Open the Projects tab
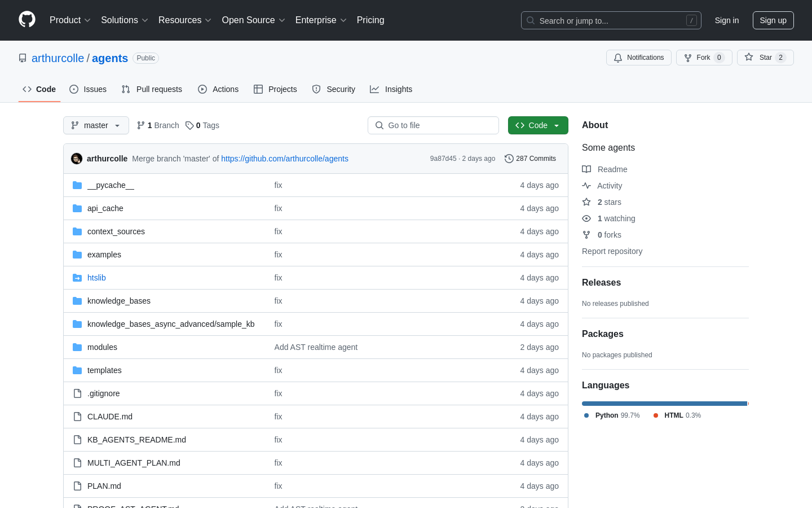The width and height of the screenshot is (812, 508). click(x=275, y=89)
